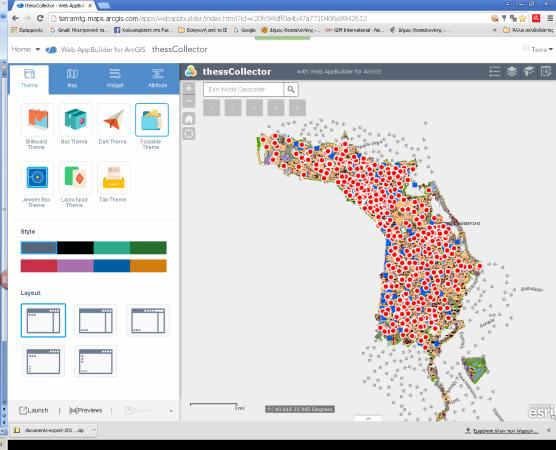Choose the second layout in top row

[95, 320]
